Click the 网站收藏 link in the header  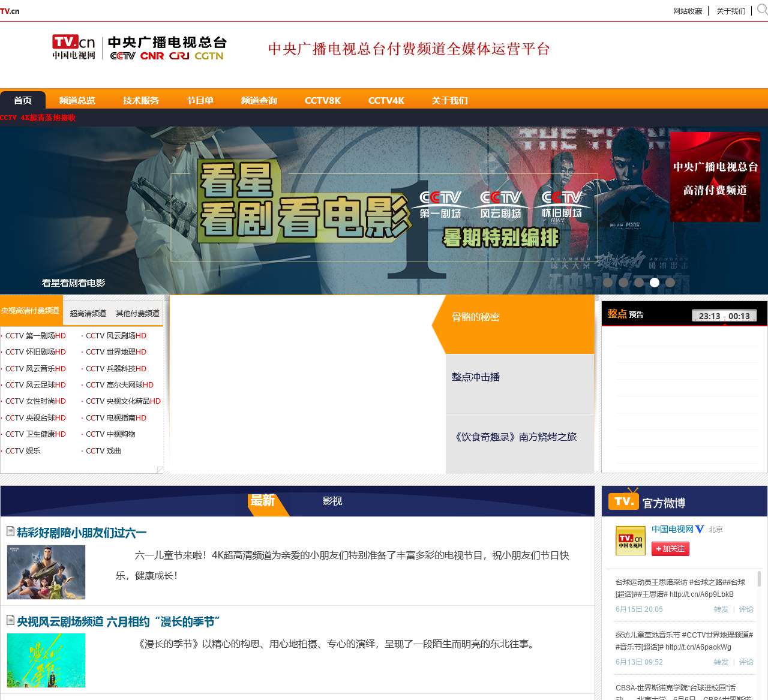688,11
